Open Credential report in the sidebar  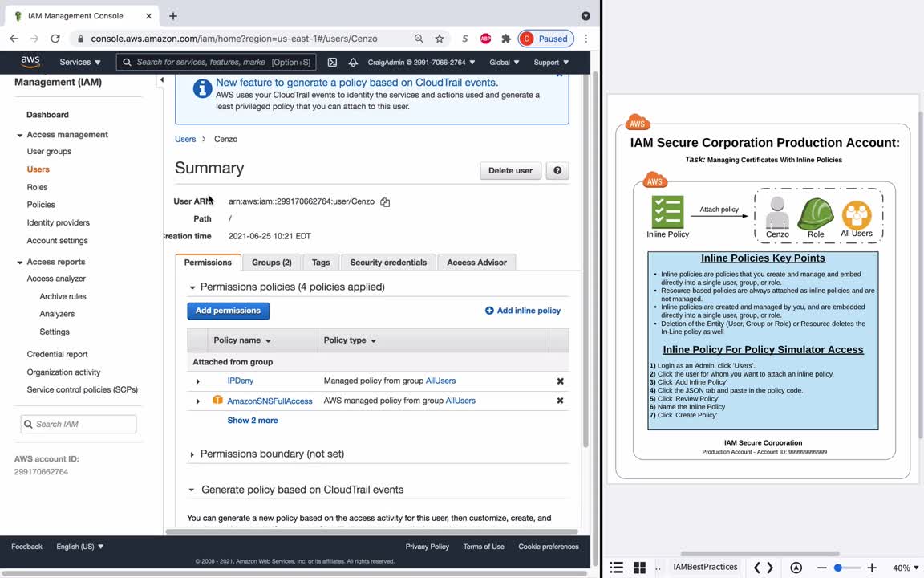coord(57,355)
